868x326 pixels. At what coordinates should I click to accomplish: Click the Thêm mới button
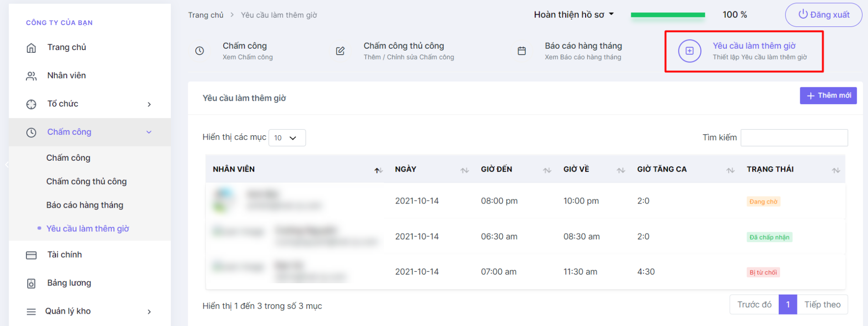[x=828, y=96]
